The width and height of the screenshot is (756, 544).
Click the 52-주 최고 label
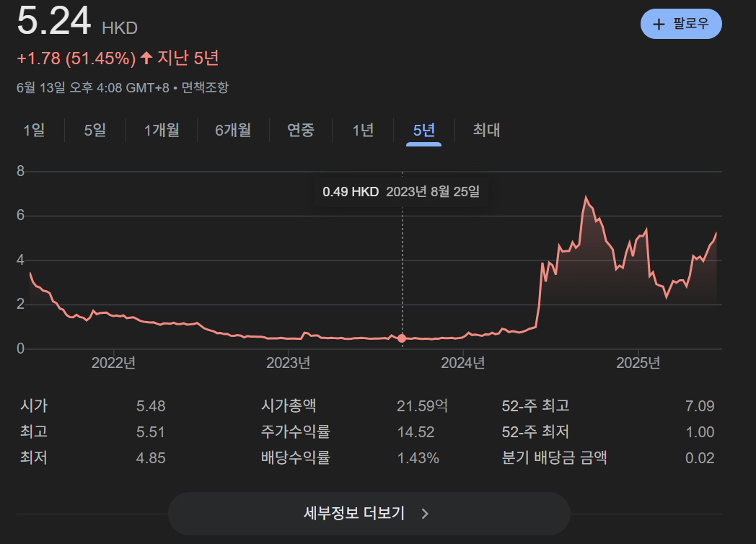pos(535,405)
